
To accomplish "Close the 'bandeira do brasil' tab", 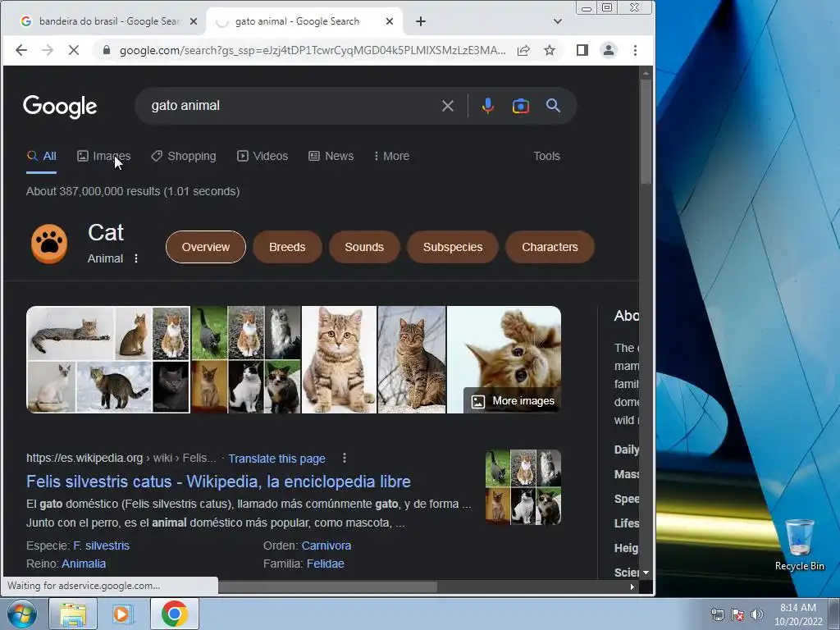I will click(x=194, y=21).
